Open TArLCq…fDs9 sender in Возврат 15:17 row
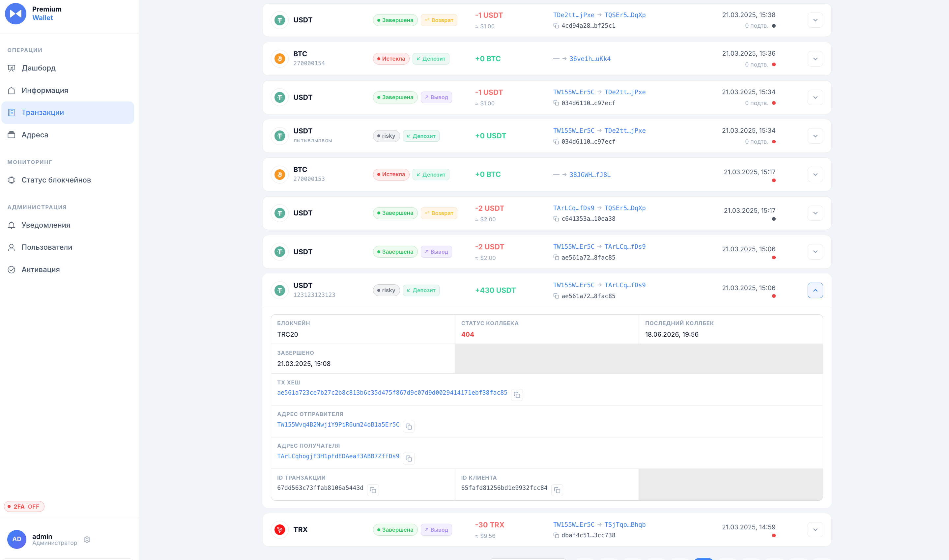This screenshot has height=560, width=949. tap(574, 208)
